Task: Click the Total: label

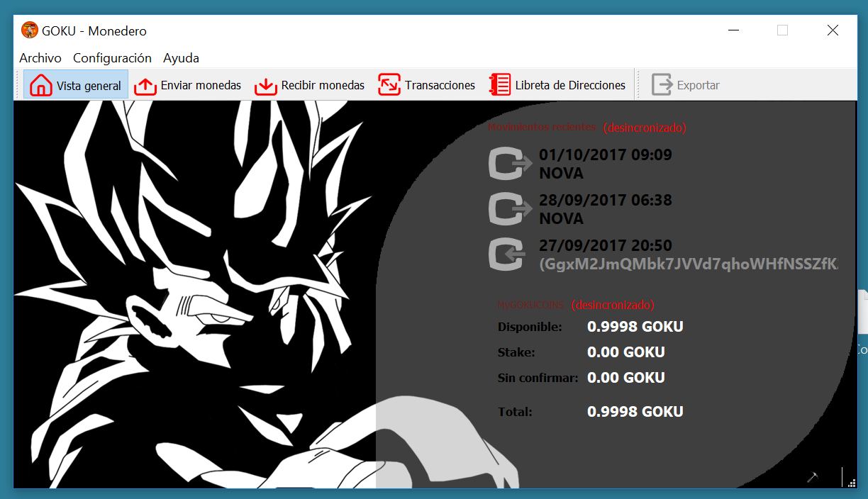Action: [515, 412]
